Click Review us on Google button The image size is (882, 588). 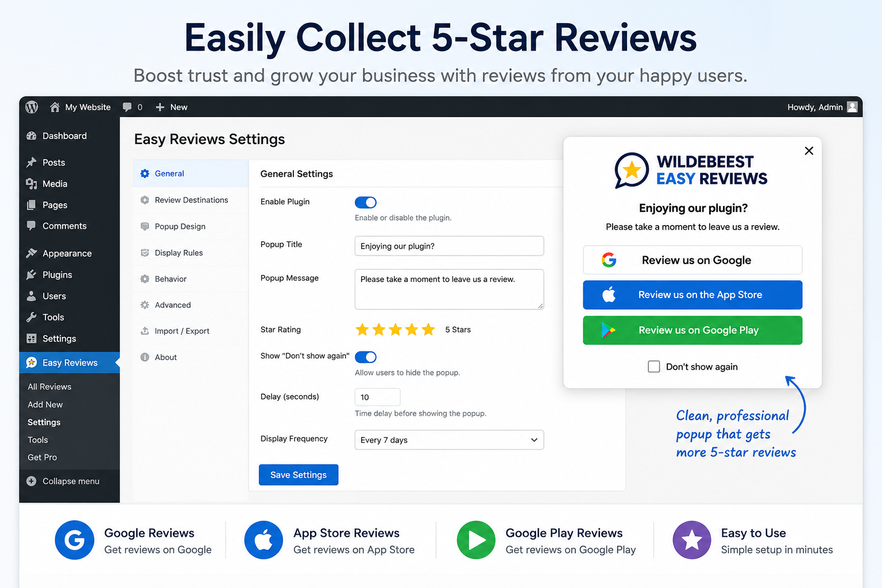(693, 260)
